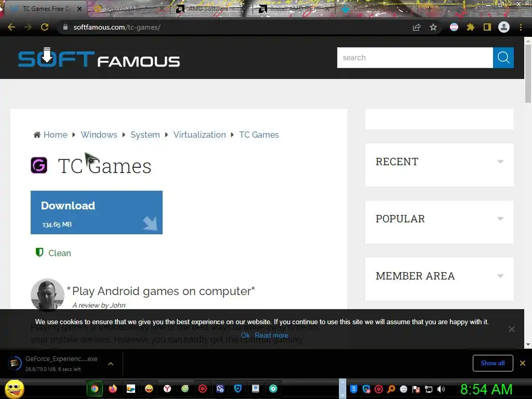Viewport: 532px width, 399px height.
Task: Go to the System breadcrumb link
Action: (145, 135)
